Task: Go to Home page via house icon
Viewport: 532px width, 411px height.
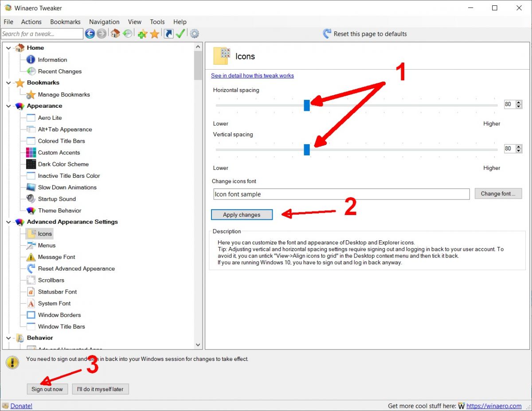Action: pos(115,34)
